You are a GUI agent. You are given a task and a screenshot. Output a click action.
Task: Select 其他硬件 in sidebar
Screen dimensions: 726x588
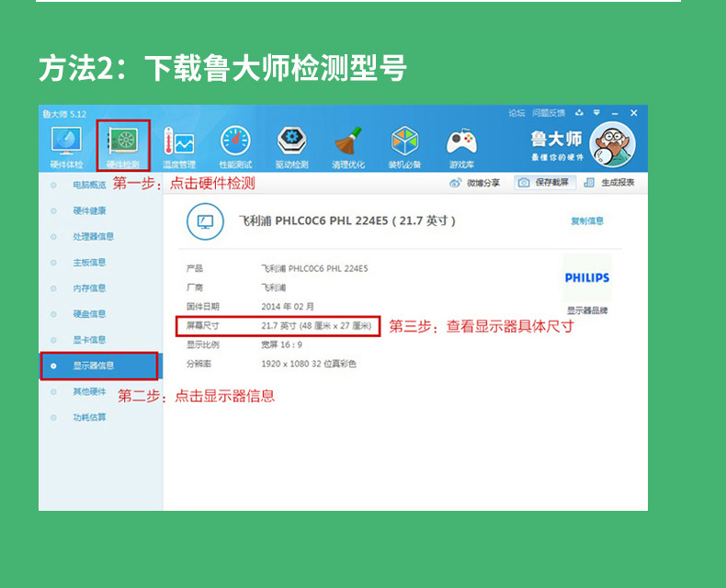(89, 391)
